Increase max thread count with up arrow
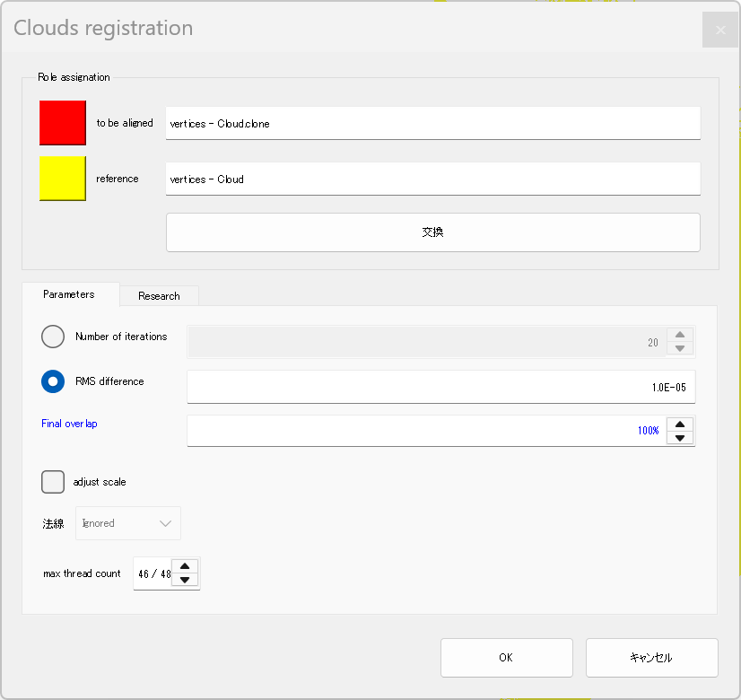The width and height of the screenshot is (741, 700). [x=185, y=566]
